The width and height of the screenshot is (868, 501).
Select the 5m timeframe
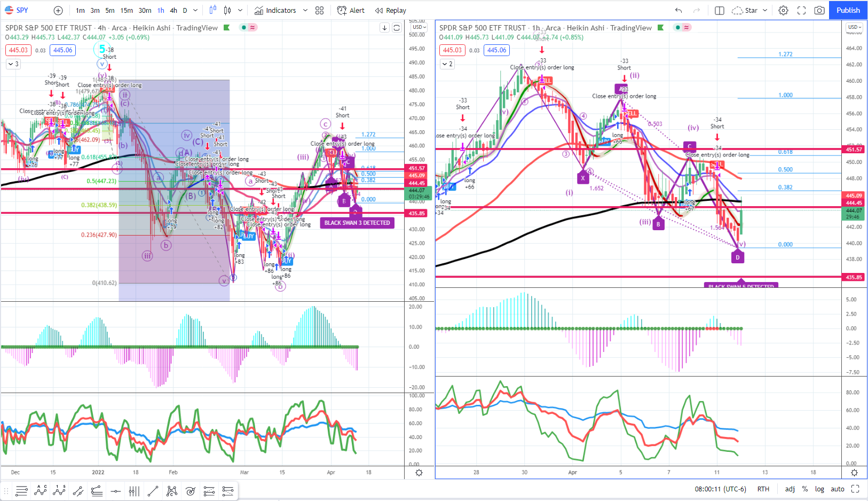[x=109, y=10]
